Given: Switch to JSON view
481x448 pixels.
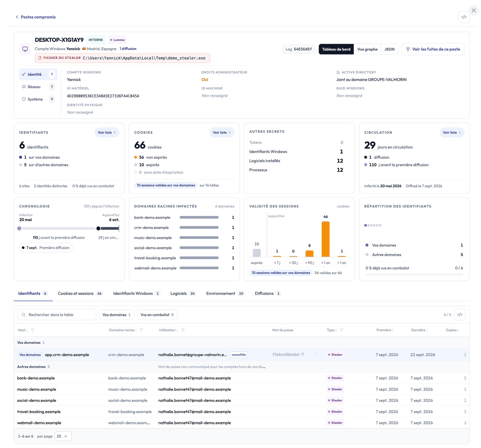Looking at the screenshot, I should (x=389, y=49).
